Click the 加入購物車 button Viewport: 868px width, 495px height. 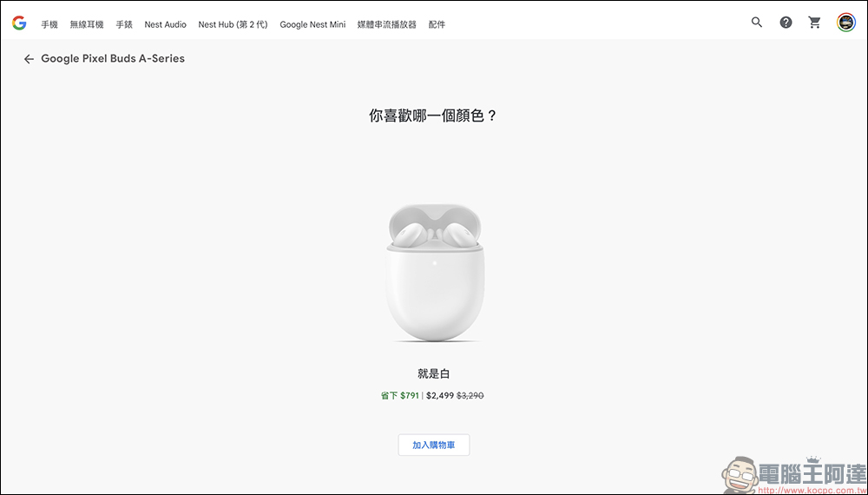434,445
